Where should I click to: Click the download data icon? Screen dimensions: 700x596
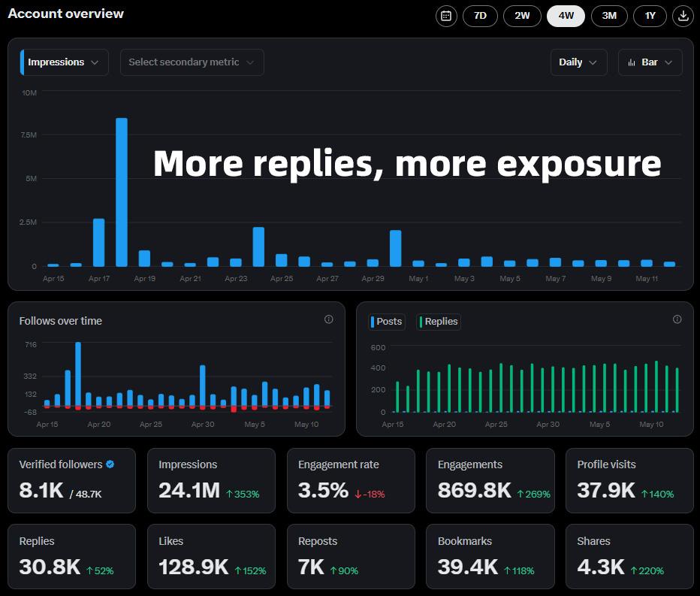click(x=683, y=16)
